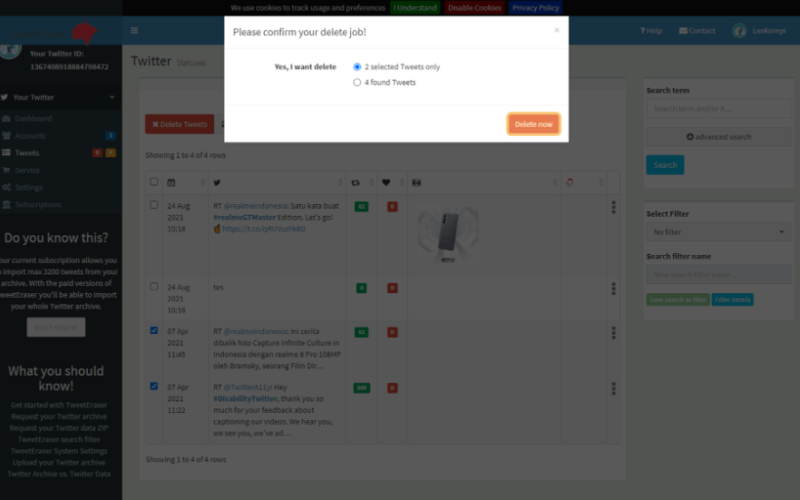Open the phone image thumbnail in first tweet
Image resolution: width=800 pixels, height=500 pixels.
[x=448, y=234]
